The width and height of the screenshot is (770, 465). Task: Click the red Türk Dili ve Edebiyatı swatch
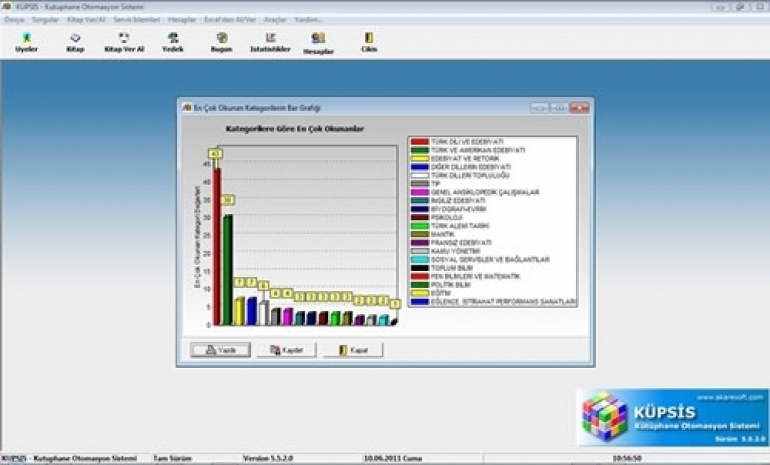click(420, 142)
